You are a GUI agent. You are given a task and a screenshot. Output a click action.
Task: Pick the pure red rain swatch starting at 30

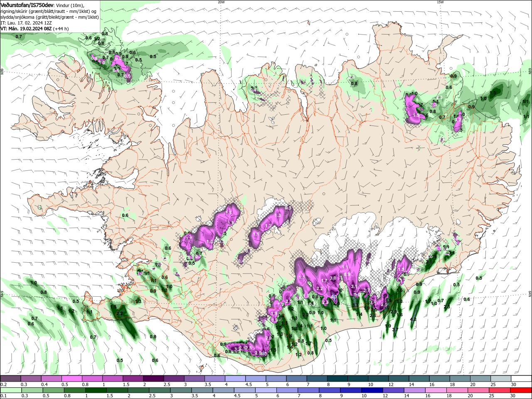coord(521,390)
